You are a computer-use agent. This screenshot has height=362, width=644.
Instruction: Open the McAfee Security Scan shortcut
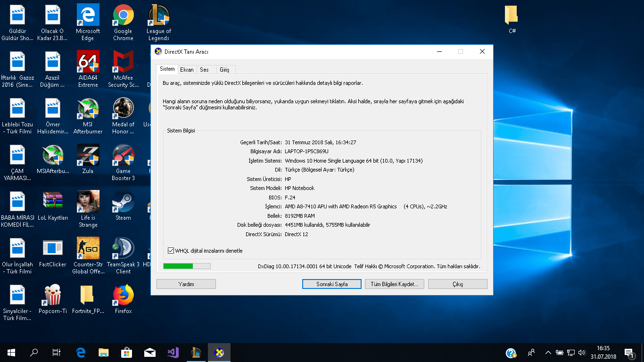point(123,69)
